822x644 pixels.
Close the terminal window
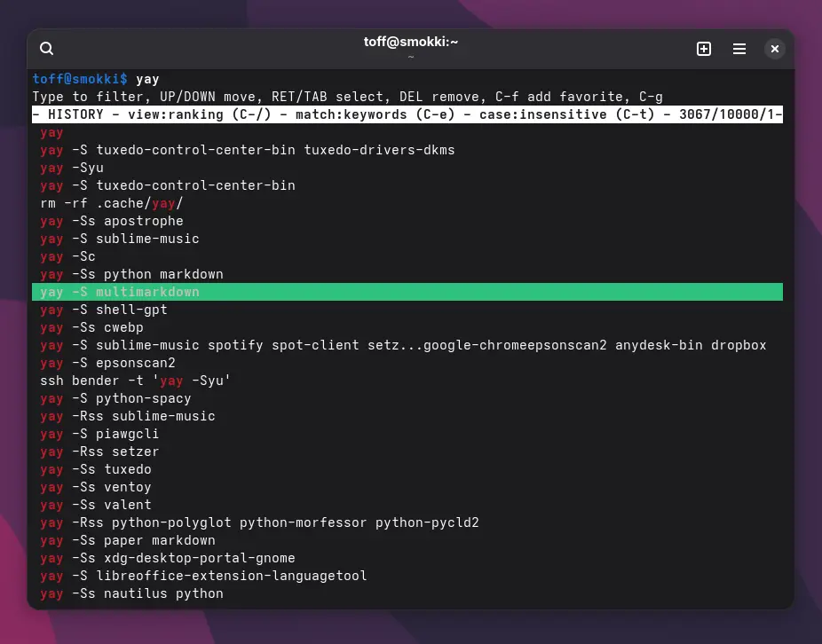tap(775, 49)
